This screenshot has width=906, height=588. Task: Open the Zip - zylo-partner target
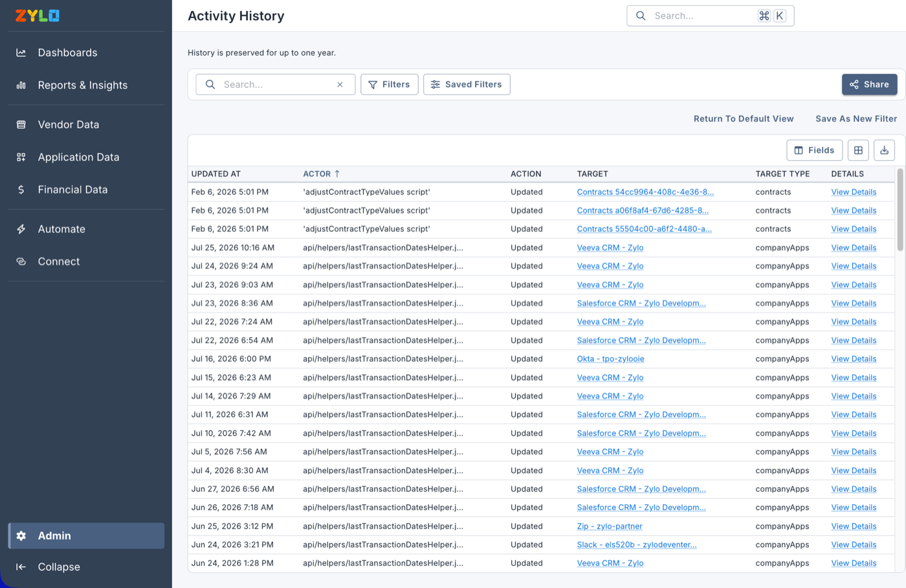tap(610, 526)
